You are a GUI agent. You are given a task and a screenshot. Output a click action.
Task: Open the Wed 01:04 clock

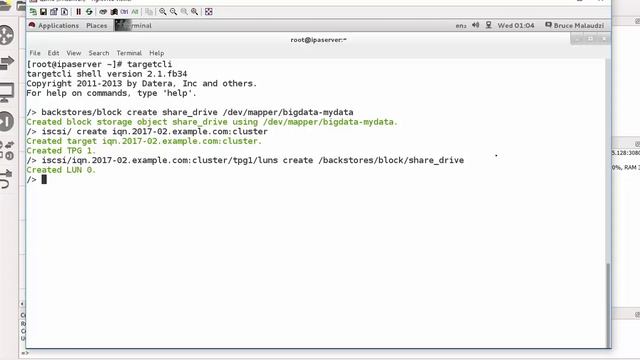tap(516, 25)
